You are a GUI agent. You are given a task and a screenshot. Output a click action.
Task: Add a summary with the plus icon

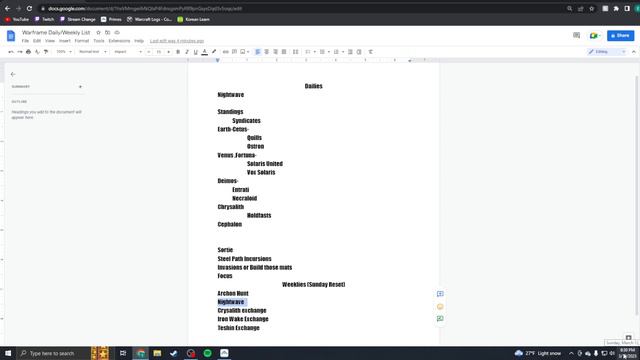coord(80,87)
